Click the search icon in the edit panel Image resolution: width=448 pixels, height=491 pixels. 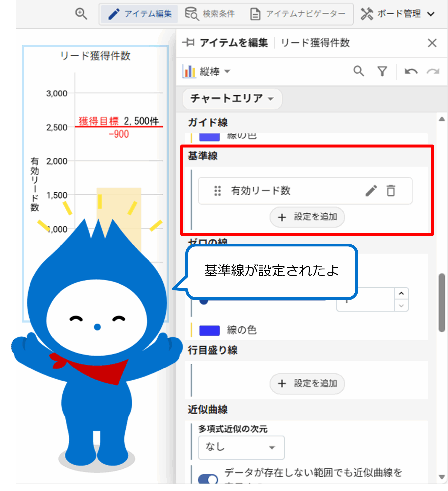358,71
